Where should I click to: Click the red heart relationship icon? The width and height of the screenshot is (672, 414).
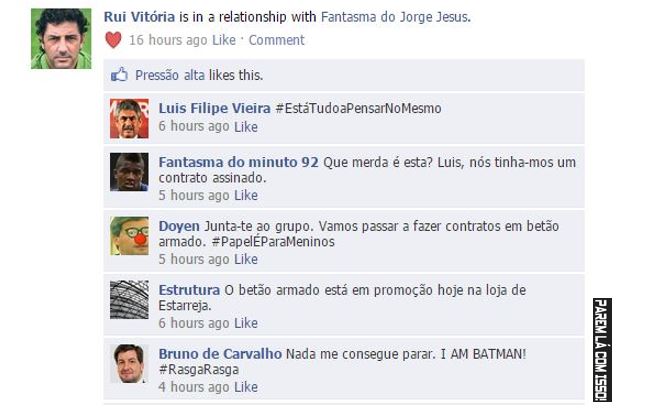113,40
